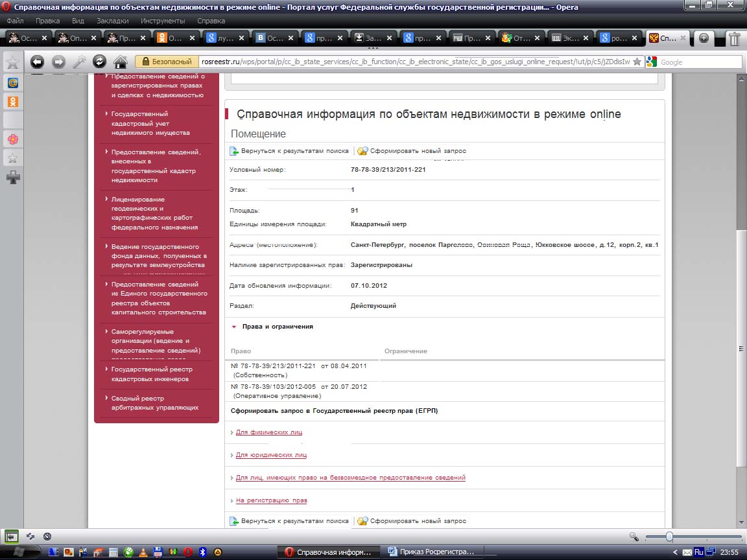
Task: Open the Google search engine dropdown
Action: (652, 62)
